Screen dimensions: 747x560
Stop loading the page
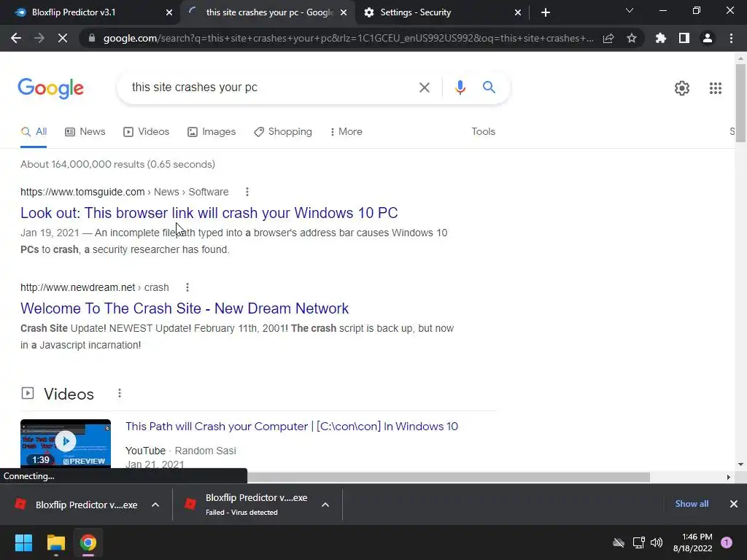click(63, 38)
